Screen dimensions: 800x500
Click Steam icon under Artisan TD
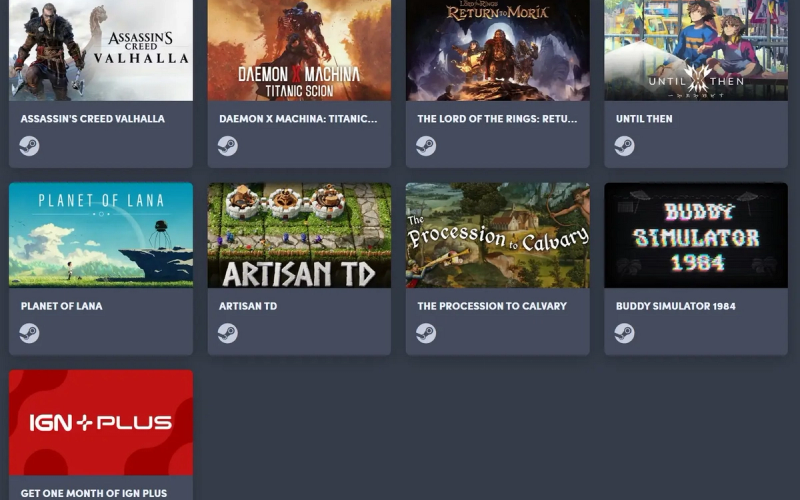pyautogui.click(x=228, y=333)
